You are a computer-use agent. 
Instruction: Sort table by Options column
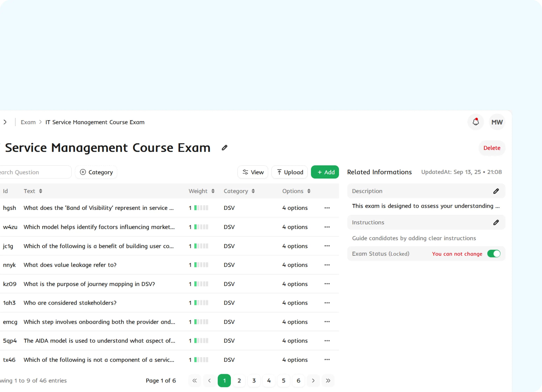tap(309, 191)
